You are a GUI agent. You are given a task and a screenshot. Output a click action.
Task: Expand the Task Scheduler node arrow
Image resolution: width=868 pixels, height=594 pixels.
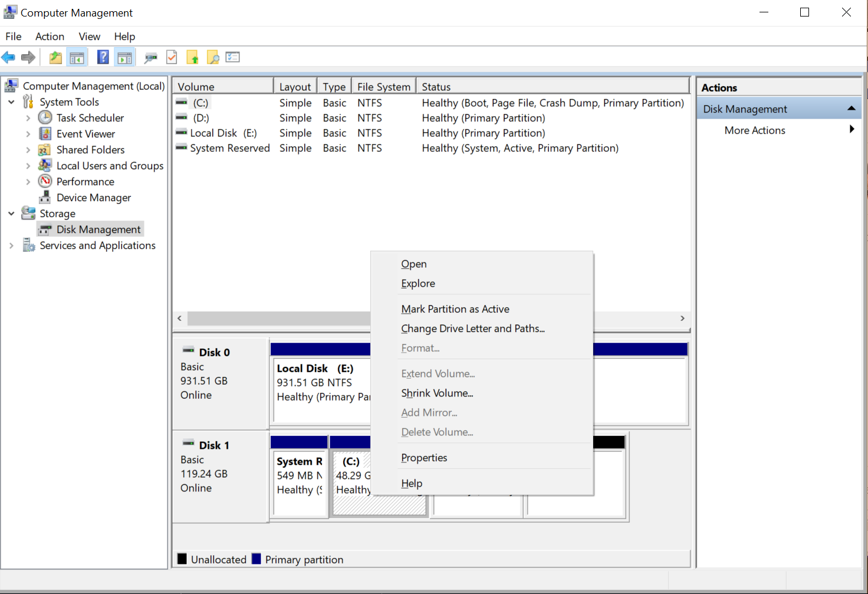tap(28, 118)
